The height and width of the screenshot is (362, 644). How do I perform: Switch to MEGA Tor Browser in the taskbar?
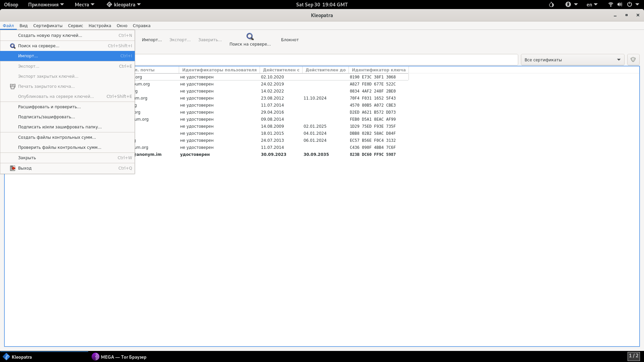[x=119, y=357]
